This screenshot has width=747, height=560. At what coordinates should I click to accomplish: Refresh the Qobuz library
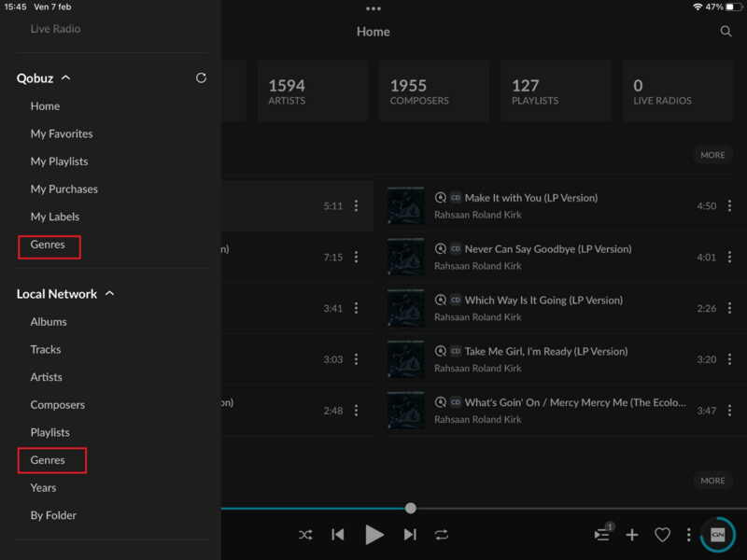tap(201, 77)
